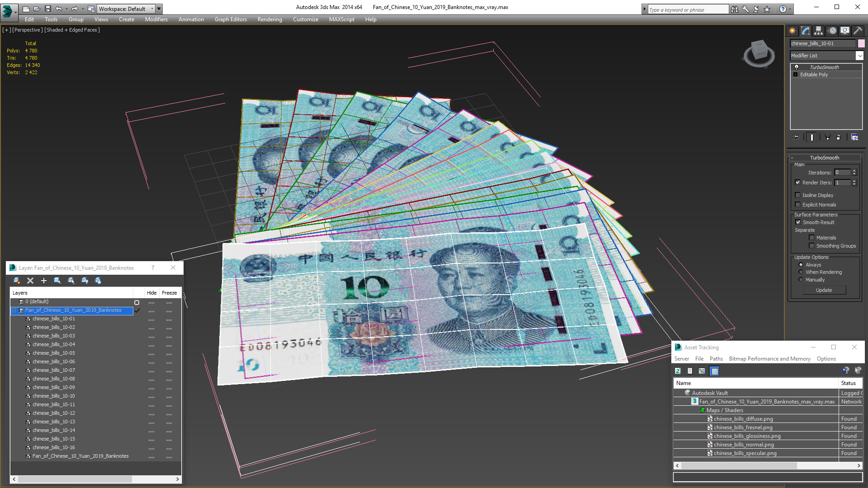This screenshot has height=488, width=868.
Task: Open the Modifier List dropdown
Action: point(859,56)
